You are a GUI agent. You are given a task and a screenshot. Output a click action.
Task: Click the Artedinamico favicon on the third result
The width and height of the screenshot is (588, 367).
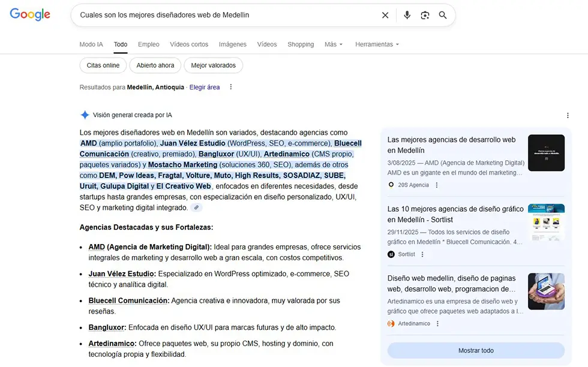(x=391, y=323)
